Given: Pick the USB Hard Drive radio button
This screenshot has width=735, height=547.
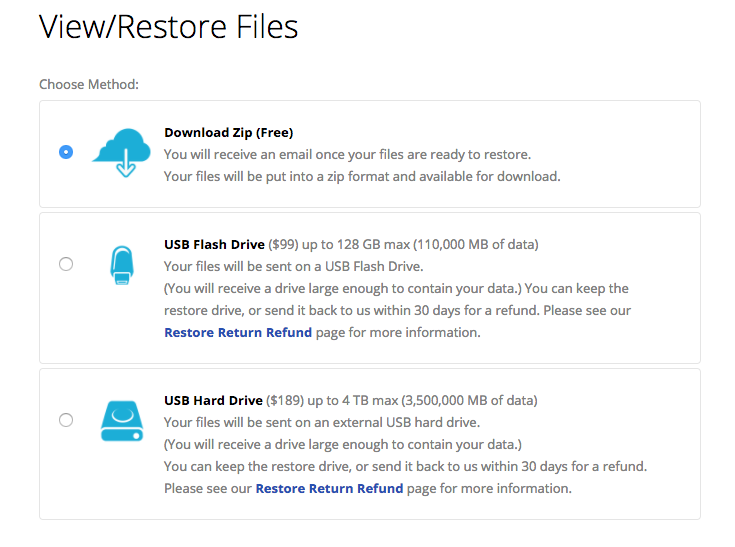Looking at the screenshot, I should tap(66, 420).
